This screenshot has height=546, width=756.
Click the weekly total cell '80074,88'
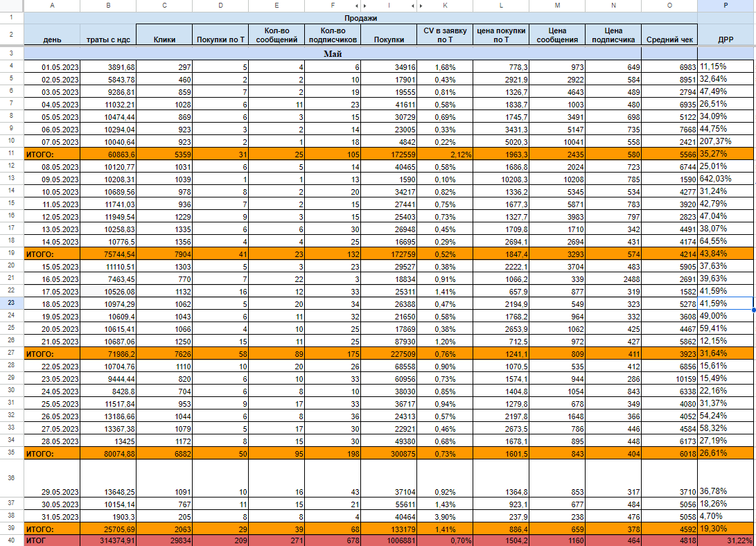pyautogui.click(x=108, y=453)
